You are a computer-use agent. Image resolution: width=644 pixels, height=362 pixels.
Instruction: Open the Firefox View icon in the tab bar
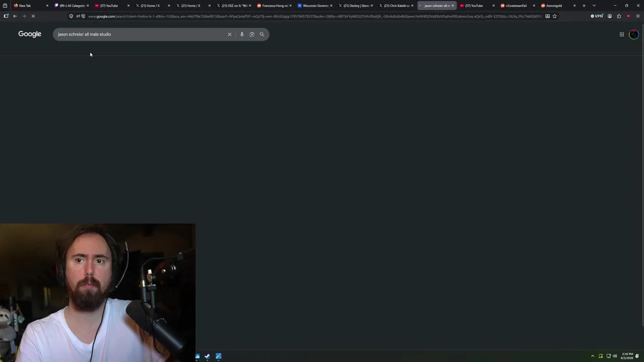click(x=5, y=6)
